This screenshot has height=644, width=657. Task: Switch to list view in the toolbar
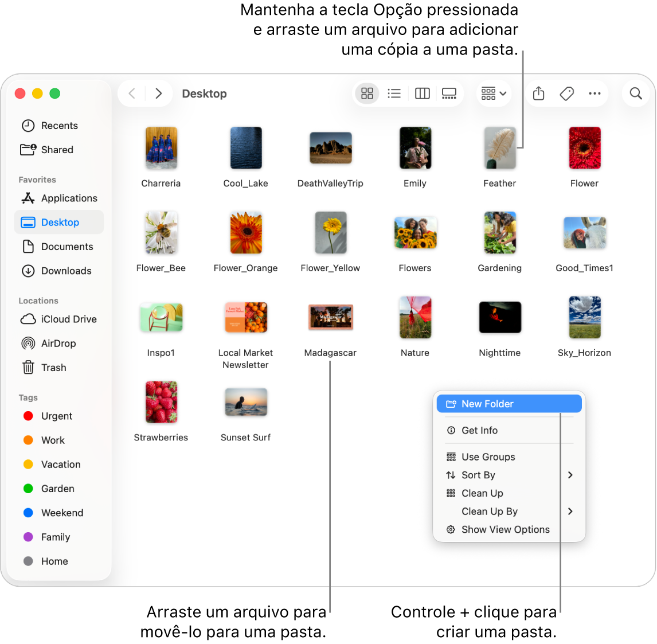(x=394, y=93)
